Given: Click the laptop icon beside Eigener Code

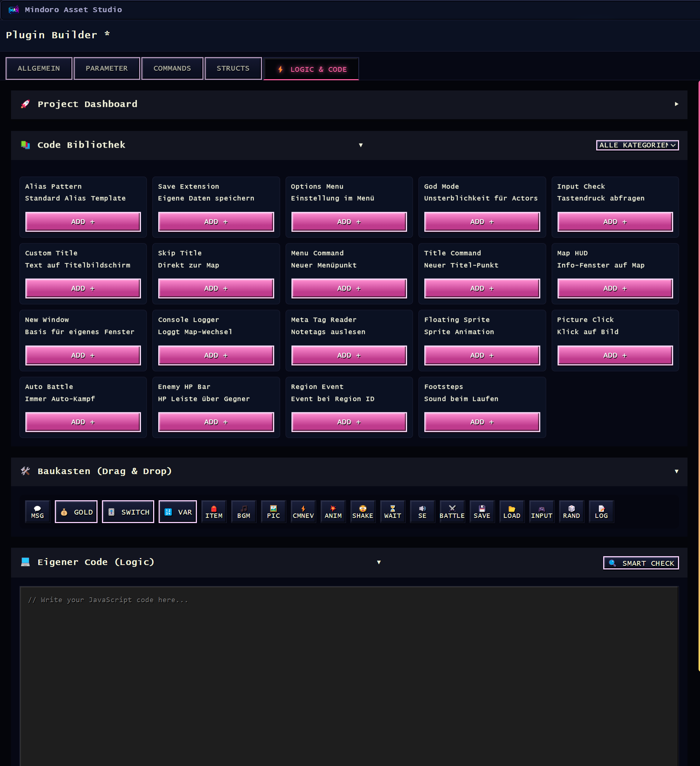Looking at the screenshot, I should (x=25, y=562).
